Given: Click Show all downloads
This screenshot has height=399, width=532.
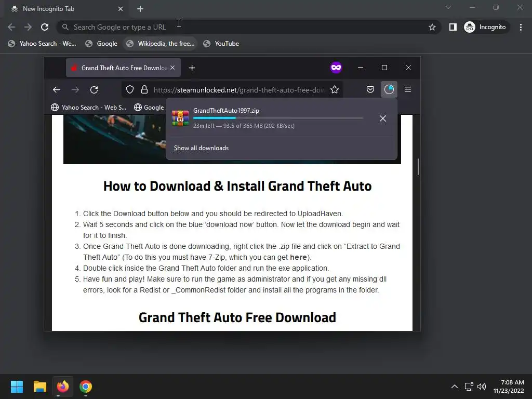Looking at the screenshot, I should coord(201,148).
